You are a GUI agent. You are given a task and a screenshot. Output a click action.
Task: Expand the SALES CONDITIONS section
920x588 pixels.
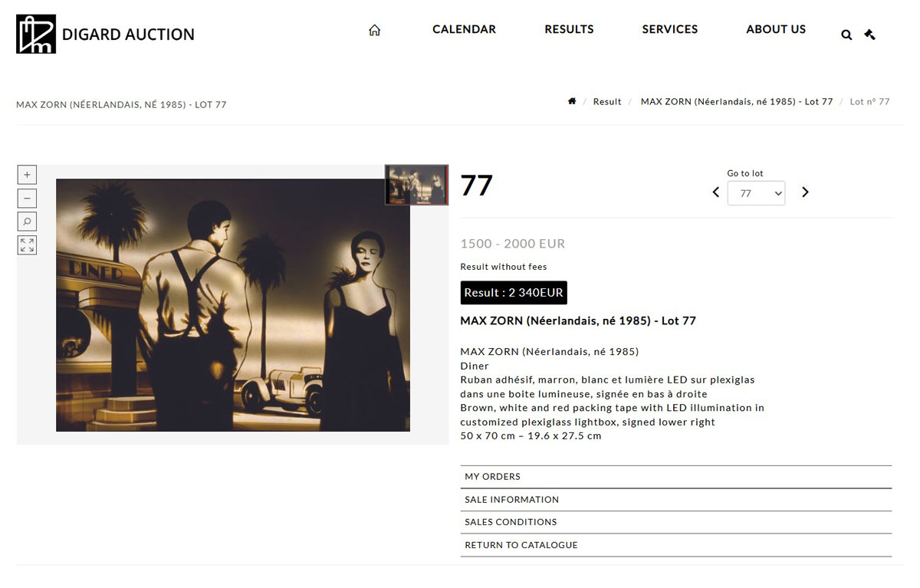click(676, 522)
